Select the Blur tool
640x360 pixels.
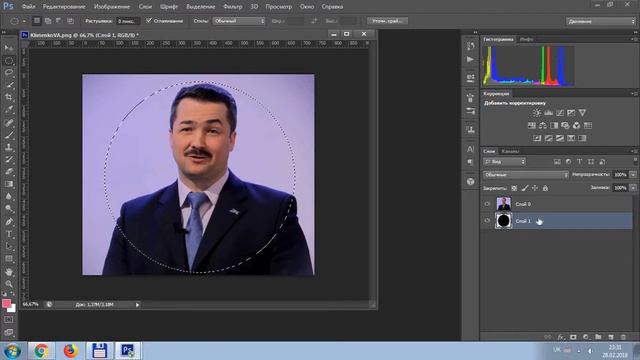9,197
